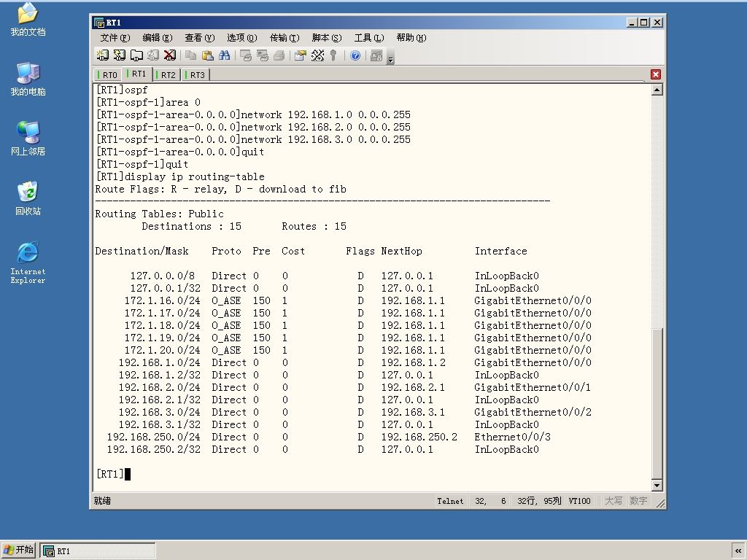747x560 pixels.
Task: Click the RT1 taskbar button
Action: 98,551
